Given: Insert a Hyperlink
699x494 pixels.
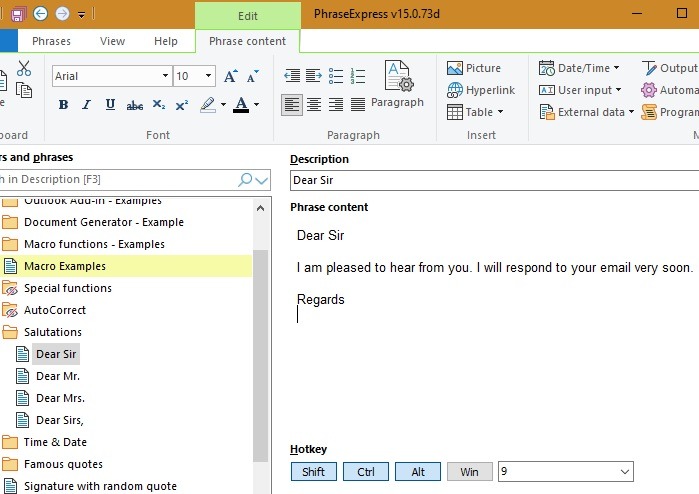Looking at the screenshot, I should [481, 90].
